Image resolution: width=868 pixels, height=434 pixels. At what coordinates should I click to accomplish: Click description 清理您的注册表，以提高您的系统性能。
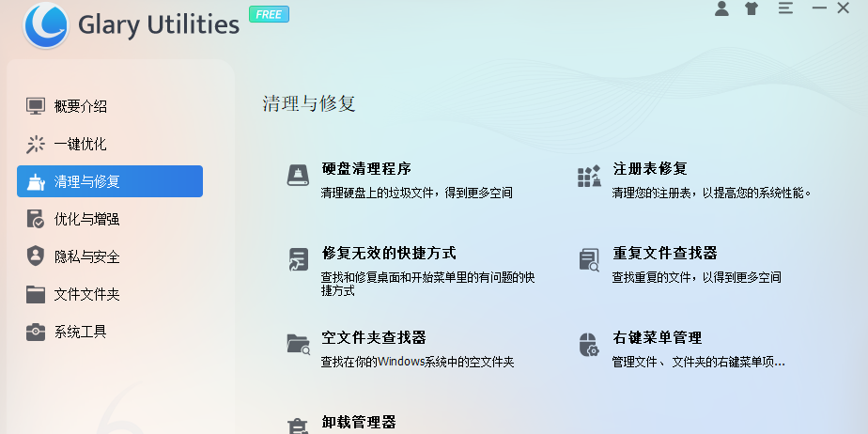pos(712,194)
